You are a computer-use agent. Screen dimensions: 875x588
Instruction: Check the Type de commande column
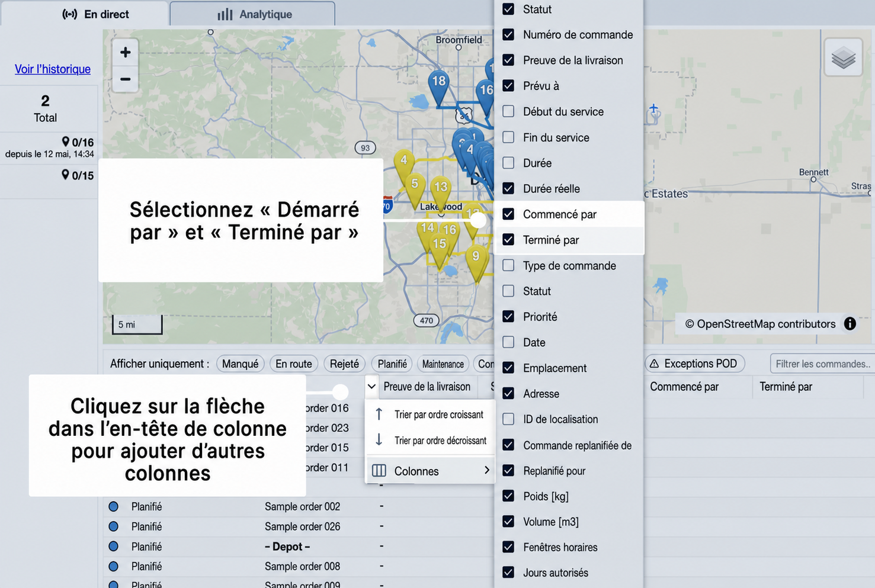[x=508, y=265]
